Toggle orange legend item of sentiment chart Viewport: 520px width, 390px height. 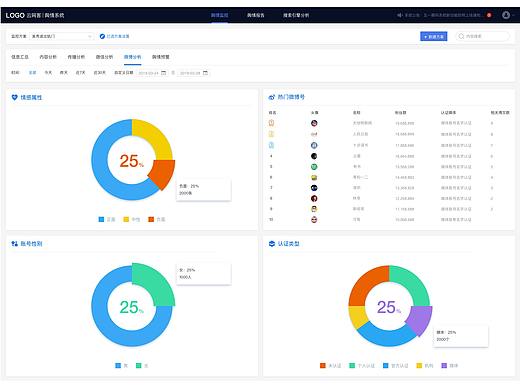click(157, 219)
